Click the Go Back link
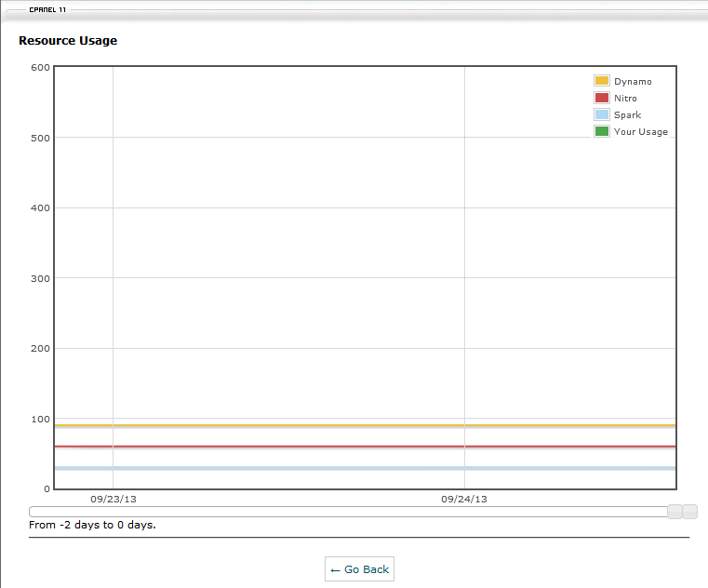Image resolution: width=708 pixels, height=588 pixels. (x=359, y=569)
